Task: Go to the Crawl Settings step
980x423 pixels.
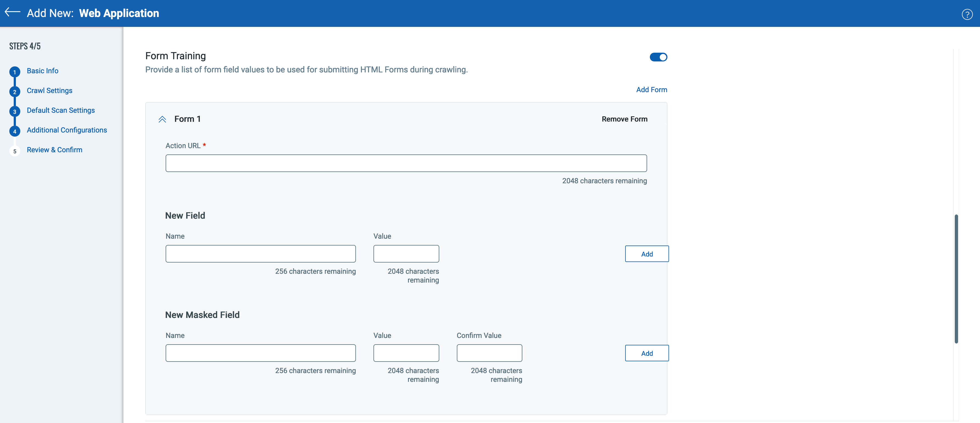Action: click(x=49, y=91)
